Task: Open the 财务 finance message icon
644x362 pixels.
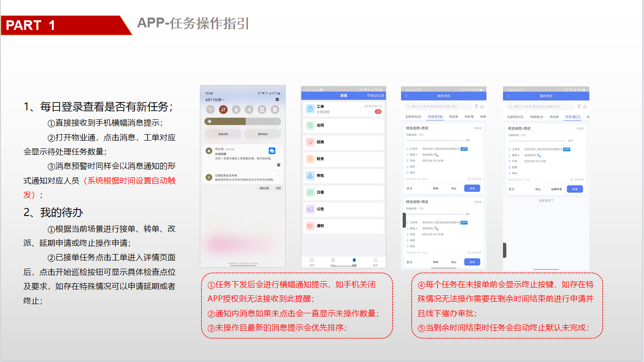Action: tap(310, 159)
